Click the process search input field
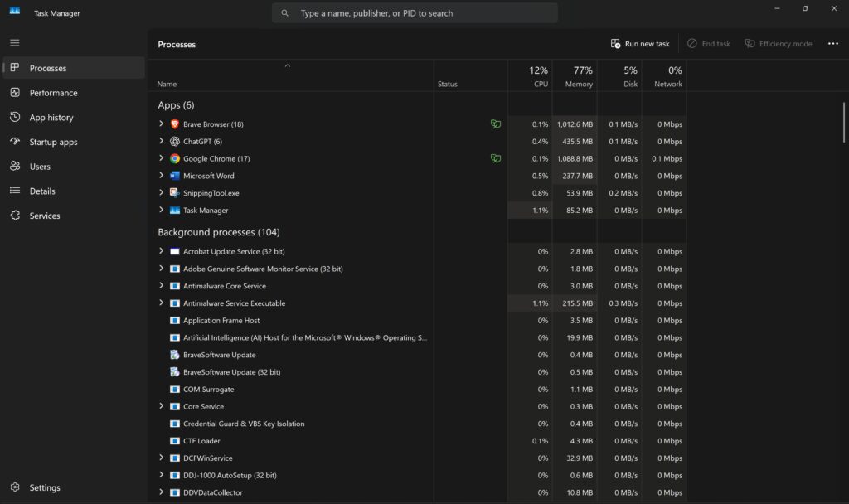 415,13
